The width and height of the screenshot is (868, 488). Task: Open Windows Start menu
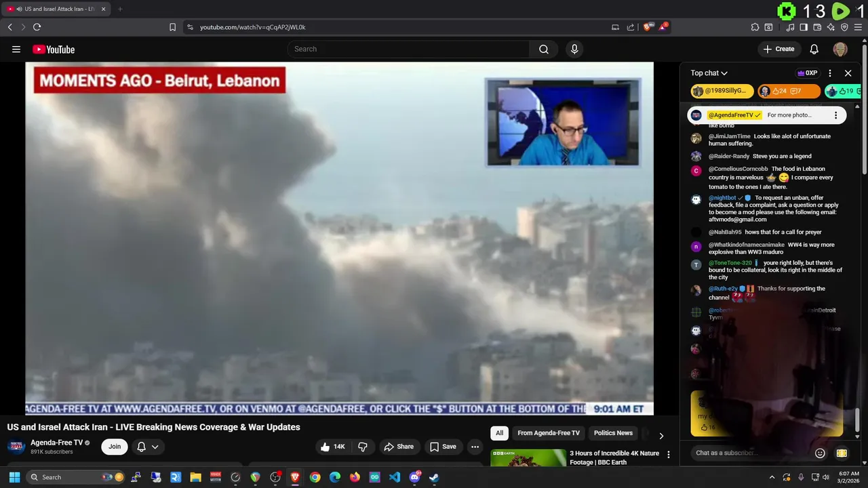coord(14,477)
